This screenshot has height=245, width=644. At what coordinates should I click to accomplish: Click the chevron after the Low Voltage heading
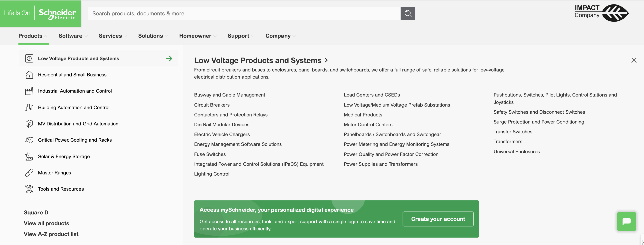(x=326, y=60)
